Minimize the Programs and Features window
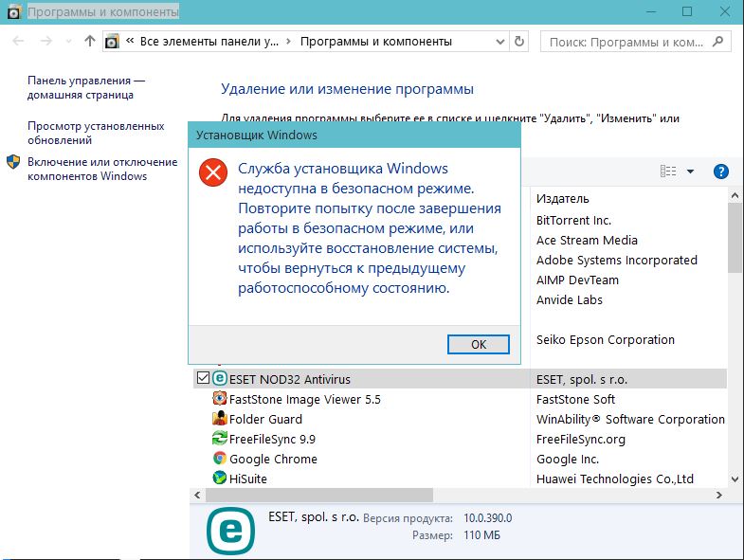744x560 pixels. point(651,12)
